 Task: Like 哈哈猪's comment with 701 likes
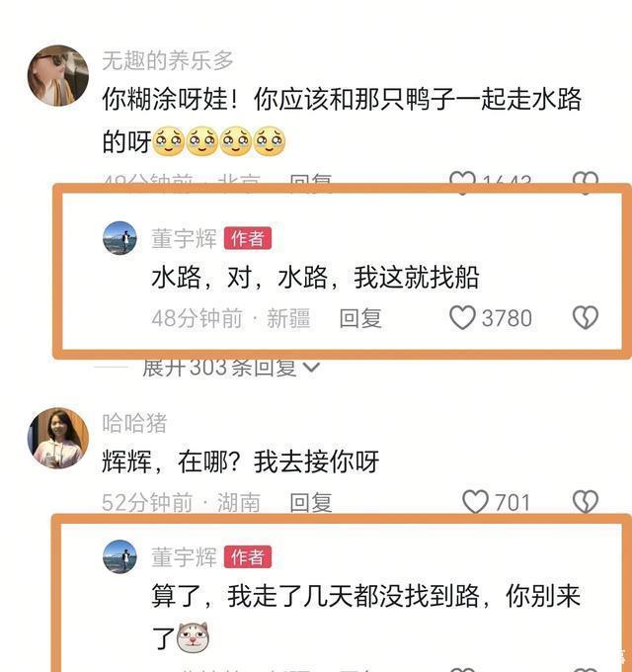[475, 502]
